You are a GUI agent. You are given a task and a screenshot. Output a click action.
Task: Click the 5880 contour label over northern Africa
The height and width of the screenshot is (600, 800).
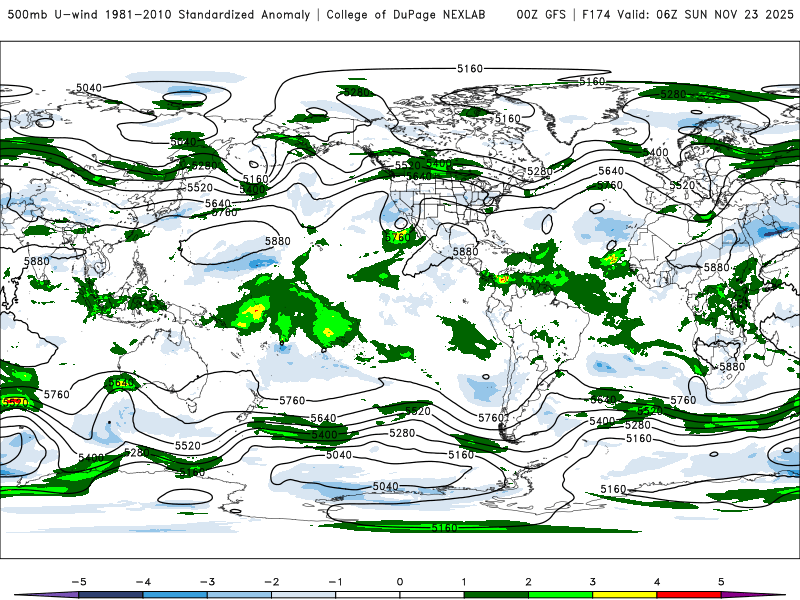(x=717, y=267)
